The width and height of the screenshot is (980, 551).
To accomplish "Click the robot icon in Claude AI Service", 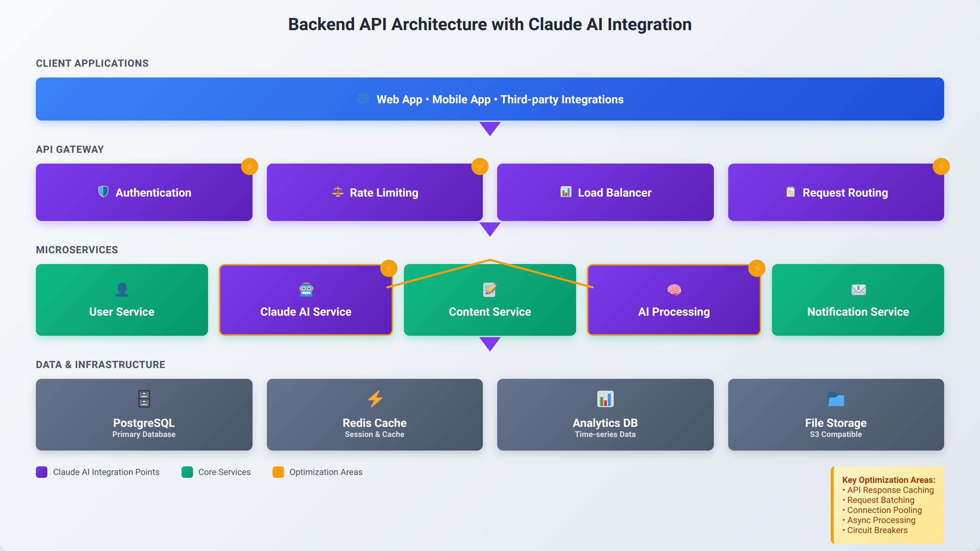I will coord(306,290).
